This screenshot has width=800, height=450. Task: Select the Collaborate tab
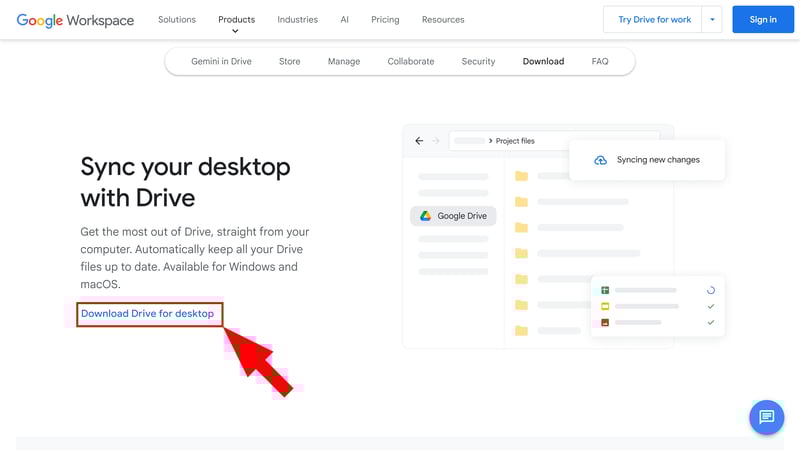[411, 61]
